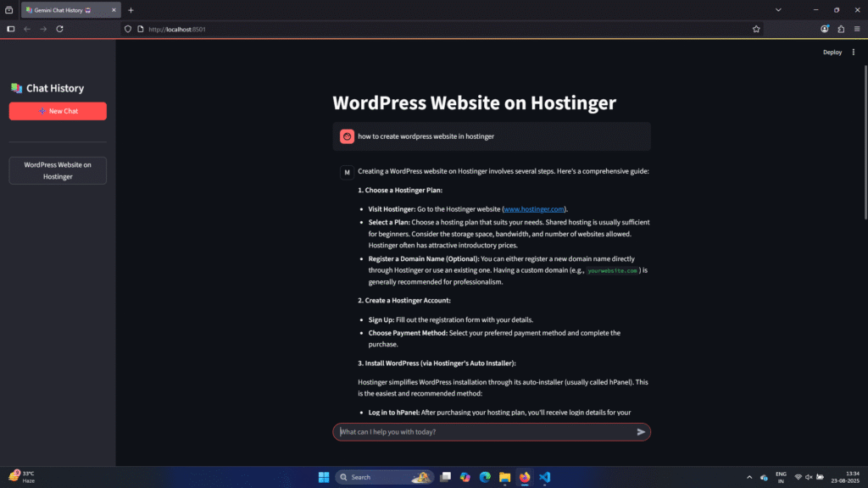868x488 pixels.
Task: Open a new browser tab
Action: click(x=131, y=10)
